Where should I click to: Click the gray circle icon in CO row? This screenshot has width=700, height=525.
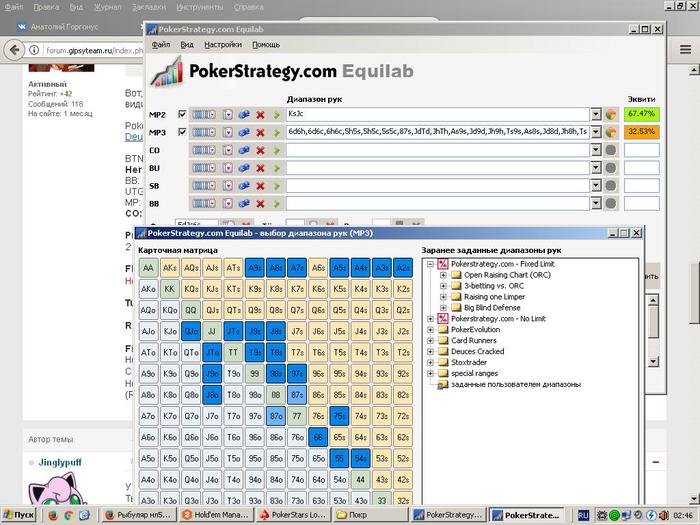point(610,150)
